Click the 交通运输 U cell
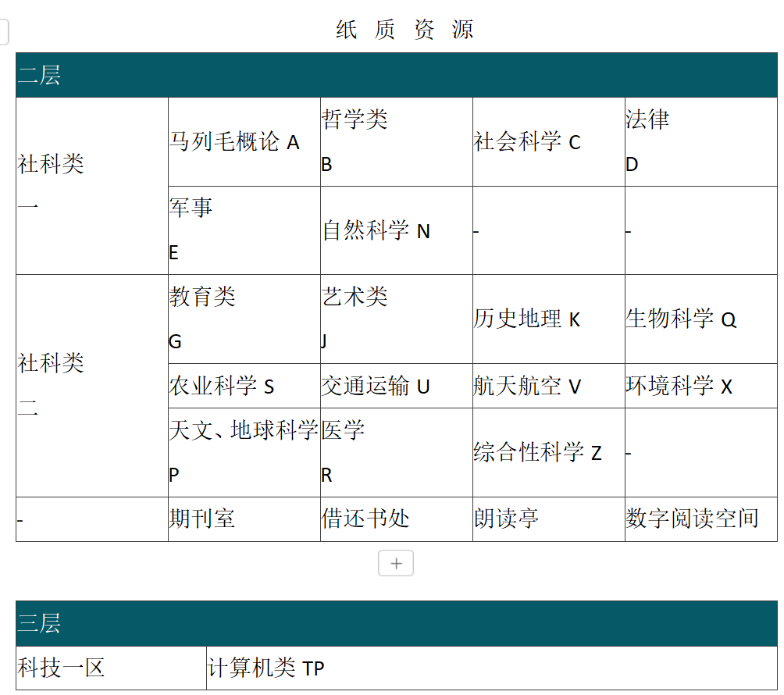Screen dimensions: 784x695 coord(376,386)
